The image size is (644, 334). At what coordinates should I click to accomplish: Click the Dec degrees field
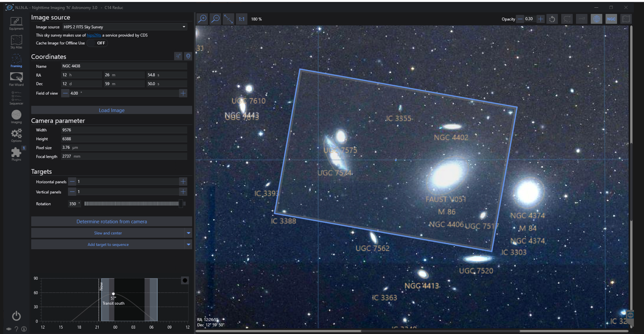point(82,84)
